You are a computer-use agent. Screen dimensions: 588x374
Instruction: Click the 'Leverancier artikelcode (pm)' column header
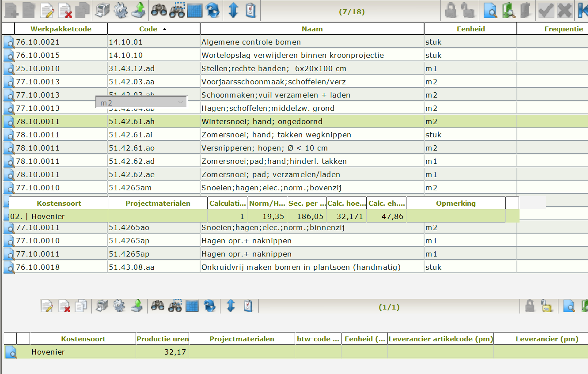[441, 339]
